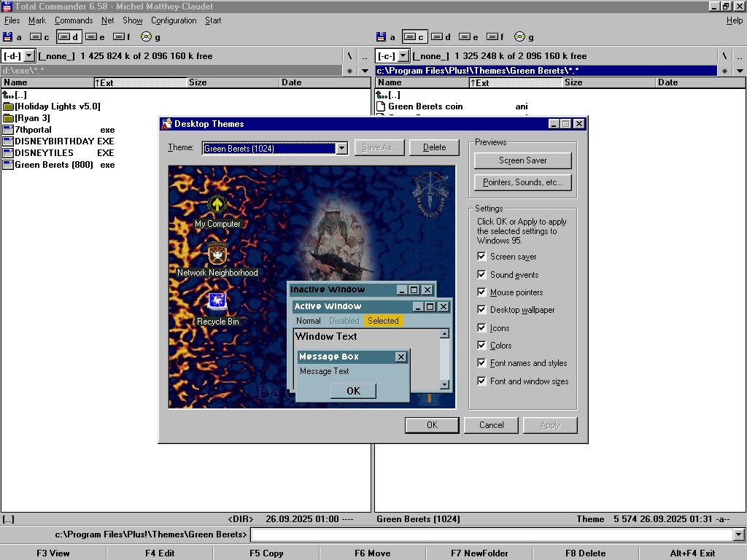
Task: Open the Holiday Lights v5.0 folder
Action: (x=57, y=106)
